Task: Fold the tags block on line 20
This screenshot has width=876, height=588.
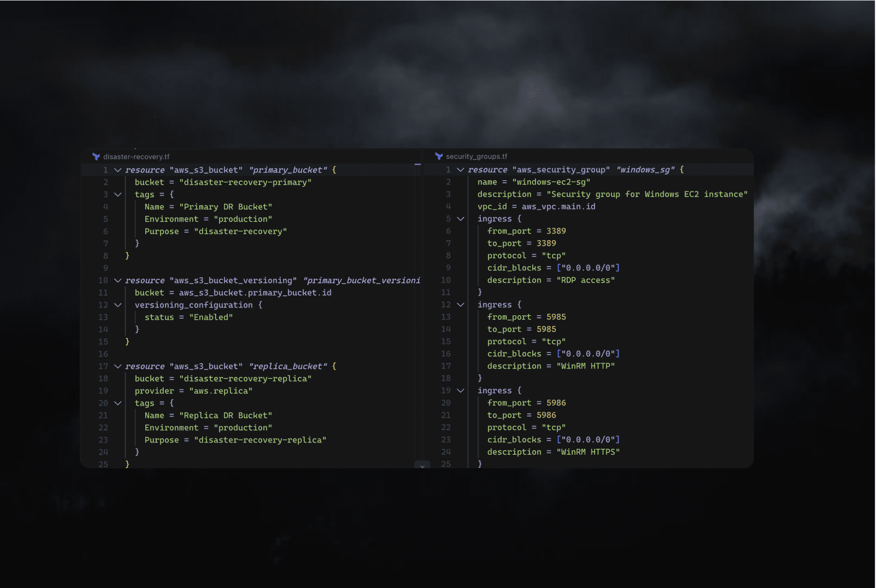Action: click(118, 403)
